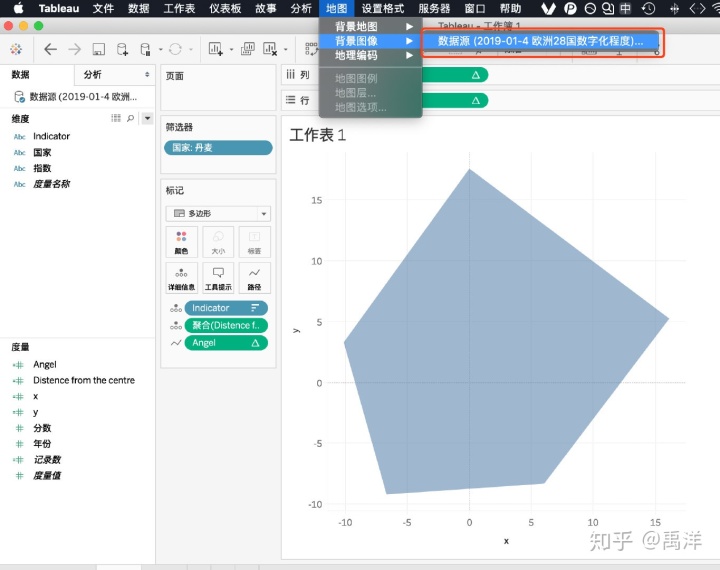Click the new data source icon
The height and width of the screenshot is (570, 720).
[x=122, y=49]
